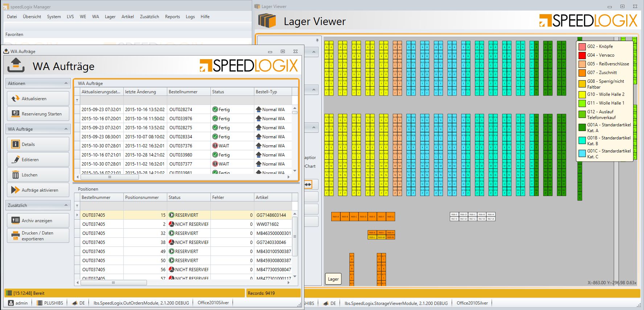Click the WAIT warning icon for OUT037377
This screenshot has width=644, height=310.
coord(215,164)
